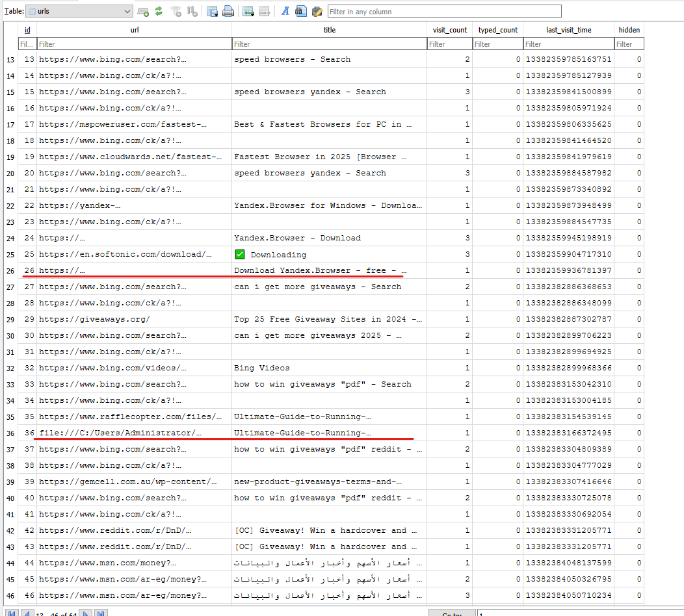Viewport: 684px width, 616px height.
Task: Select 'how to win giveaways "pdf" - Search' title
Action: [330, 385]
